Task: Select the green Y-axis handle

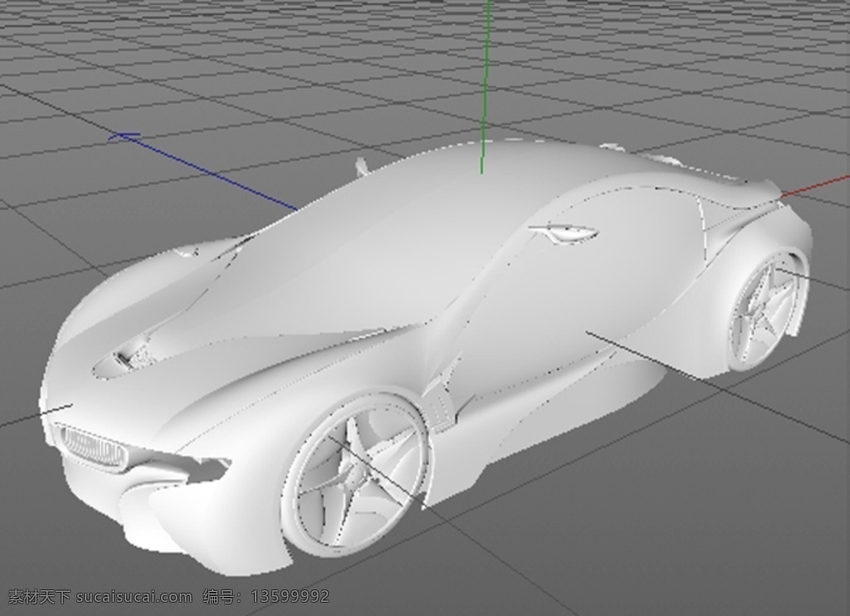Action: [485, 87]
